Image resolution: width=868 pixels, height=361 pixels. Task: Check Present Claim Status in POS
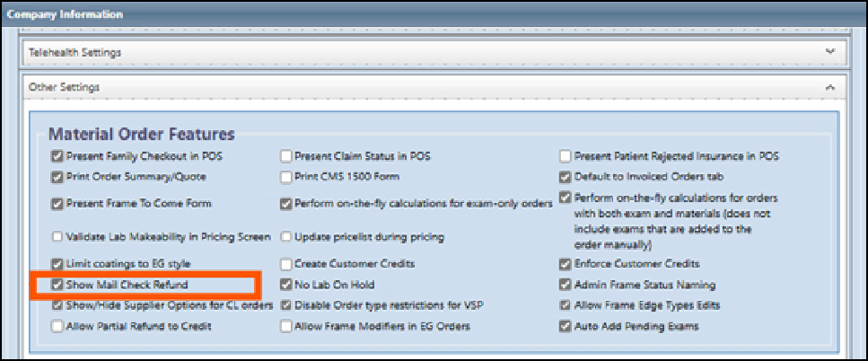click(286, 156)
